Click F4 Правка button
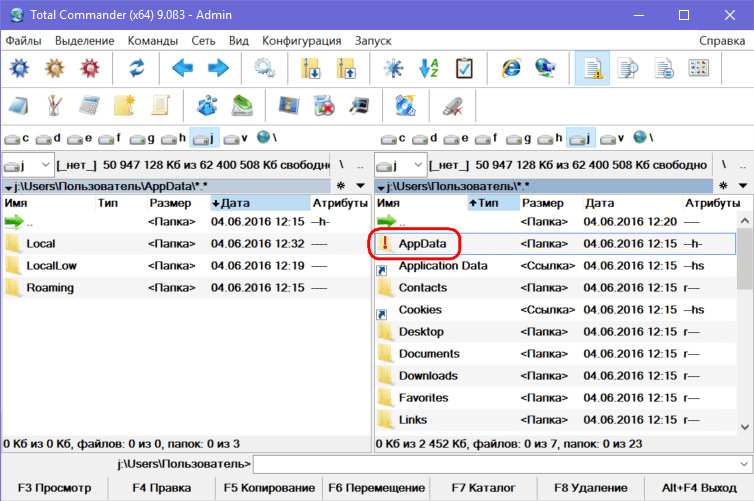Screen dimensions: 754x501 162,488
